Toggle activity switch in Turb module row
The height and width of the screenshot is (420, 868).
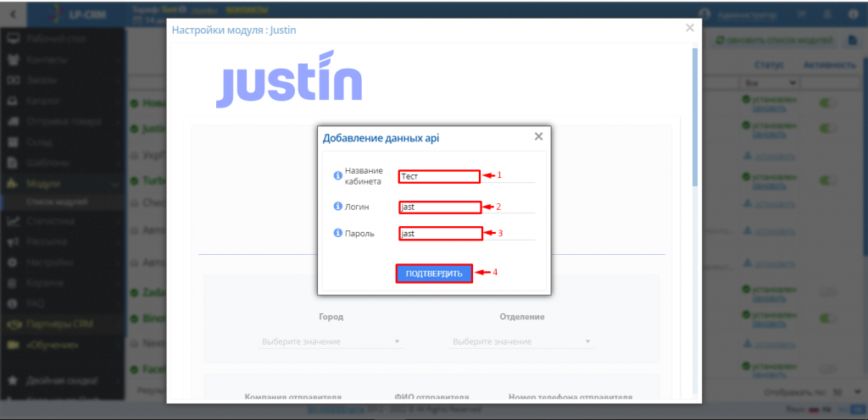pos(829,180)
